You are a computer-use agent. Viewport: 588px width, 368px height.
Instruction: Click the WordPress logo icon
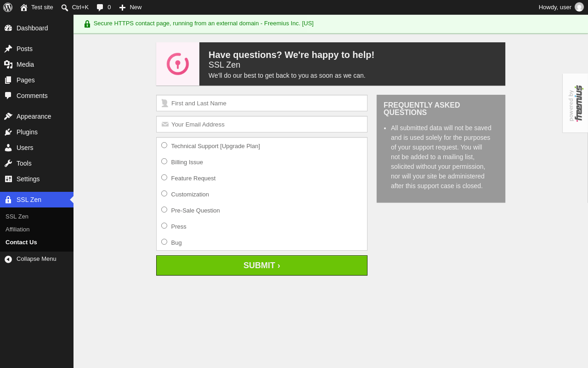click(x=8, y=7)
